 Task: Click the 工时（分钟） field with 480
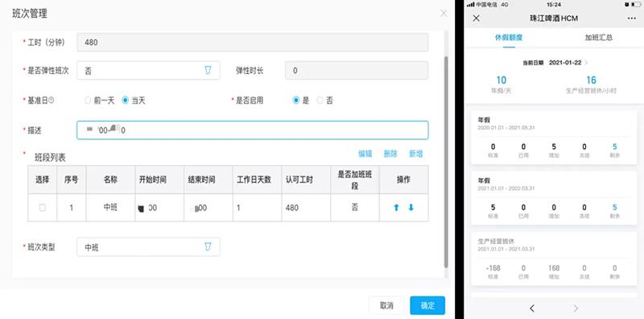pos(253,43)
